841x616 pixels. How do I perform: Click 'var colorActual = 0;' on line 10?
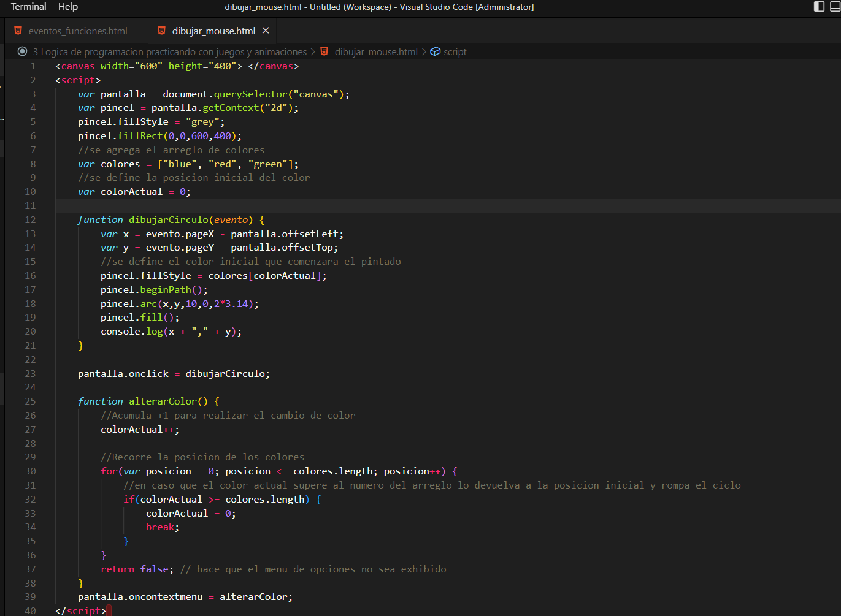point(134,192)
